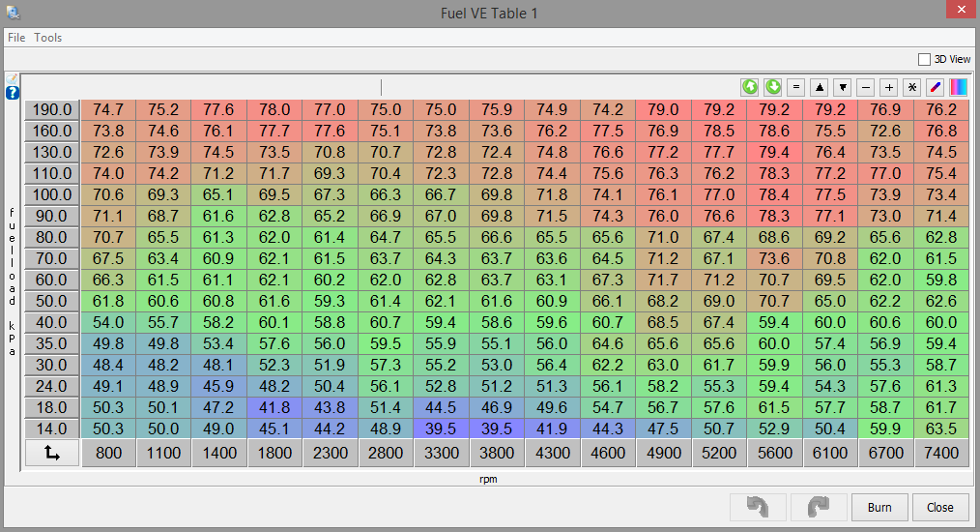Select cell with value 68.5
This screenshot has height=532, width=980.
[663, 322]
